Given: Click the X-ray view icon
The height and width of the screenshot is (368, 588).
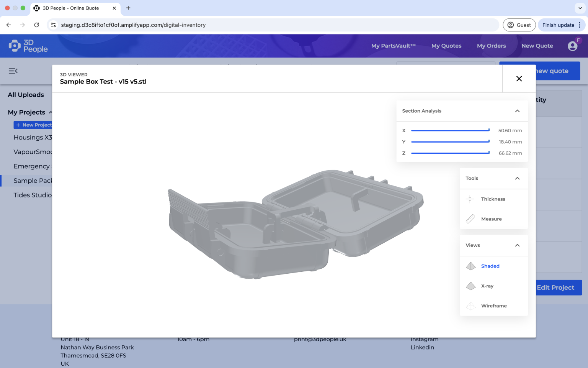Looking at the screenshot, I should pyautogui.click(x=470, y=286).
